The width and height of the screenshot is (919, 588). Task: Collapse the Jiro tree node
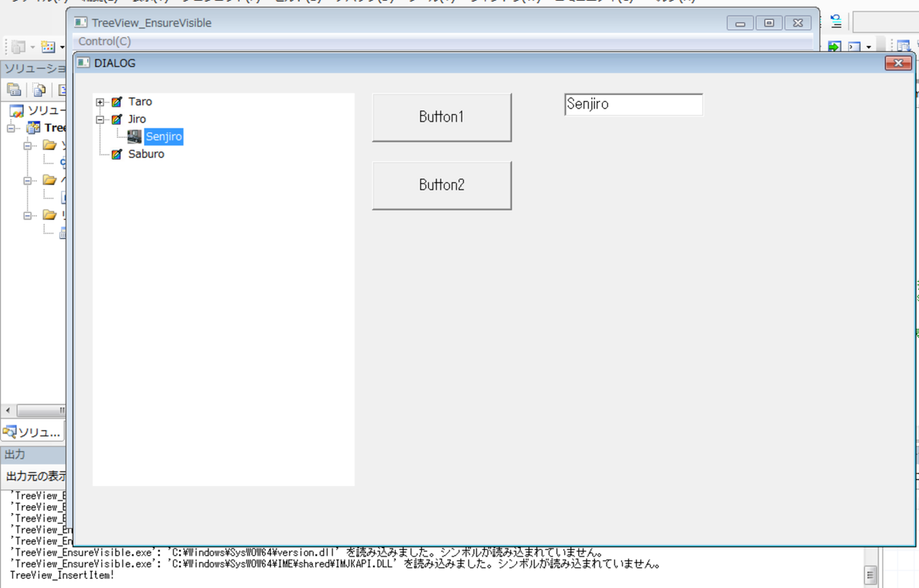coord(100,119)
